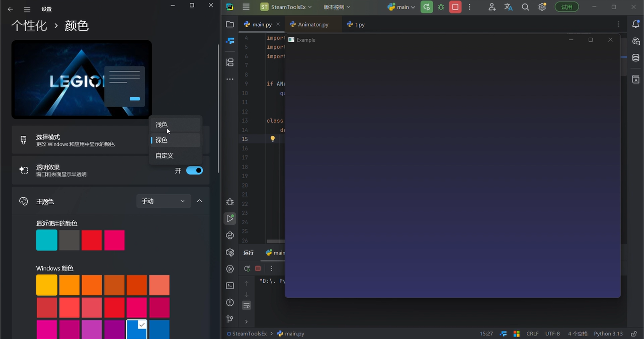
Task: Click the Legion theme preview thumbnail
Action: (82, 79)
